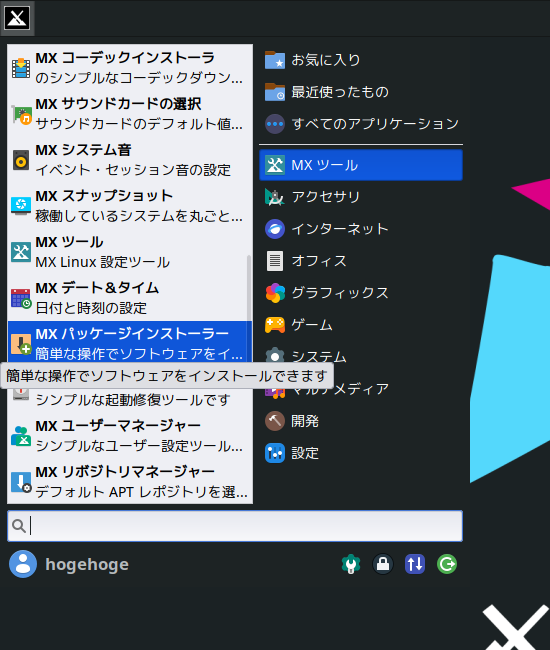Click the すべてのアプリケーション dots icon
The height and width of the screenshot is (650, 550).
[x=275, y=124]
